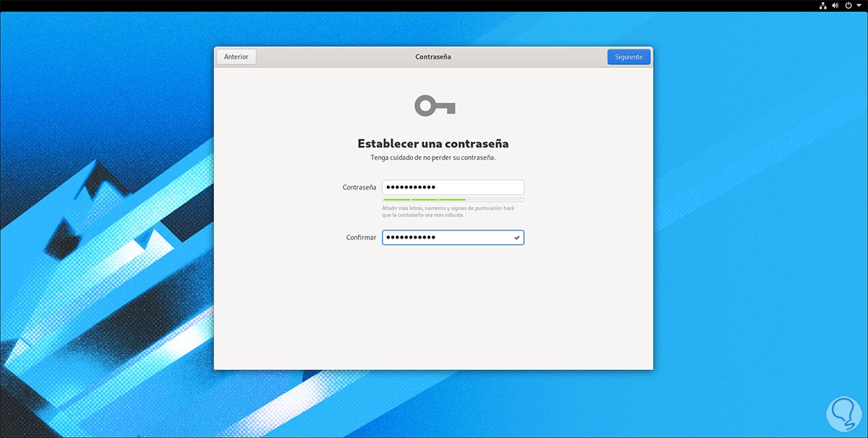Click the 'Establecer una contraseña' heading

433,143
